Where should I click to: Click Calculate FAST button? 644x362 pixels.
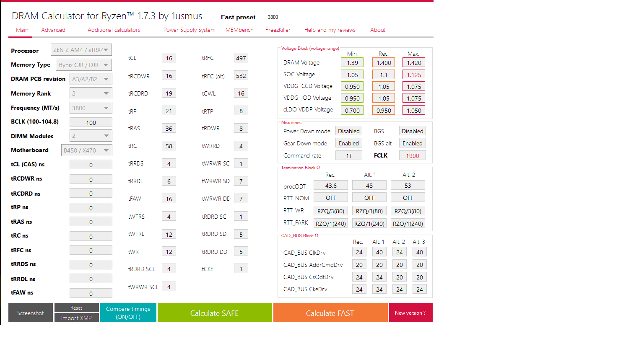330,313
